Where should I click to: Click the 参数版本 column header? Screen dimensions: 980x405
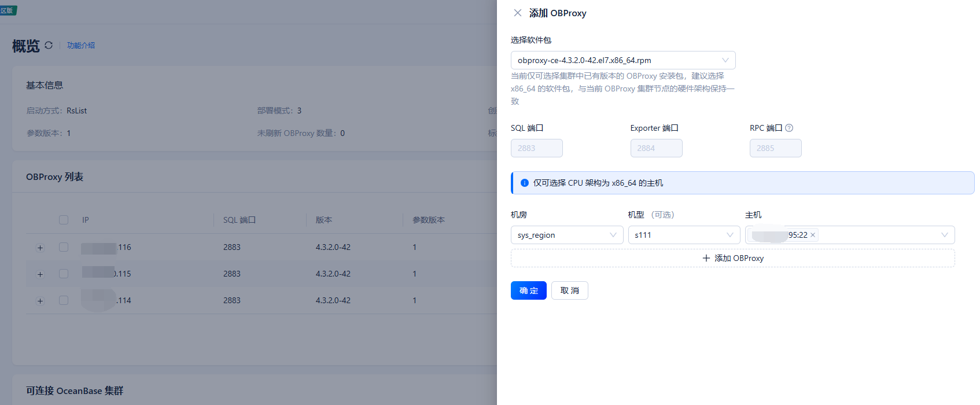(x=429, y=220)
